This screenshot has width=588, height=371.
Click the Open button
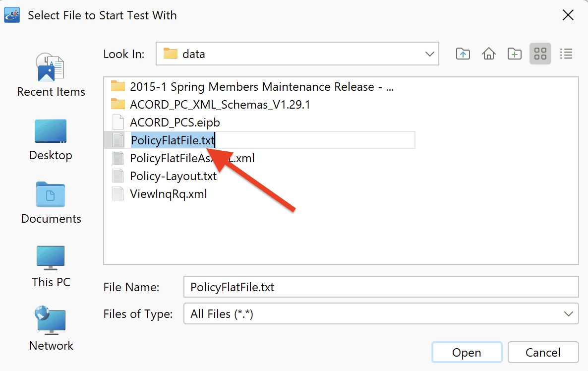coord(467,352)
